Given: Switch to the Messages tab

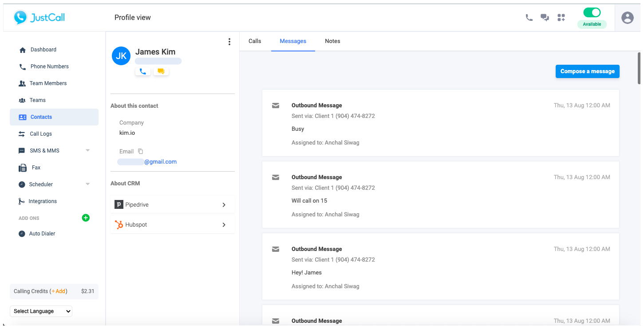Looking at the screenshot, I should [293, 41].
